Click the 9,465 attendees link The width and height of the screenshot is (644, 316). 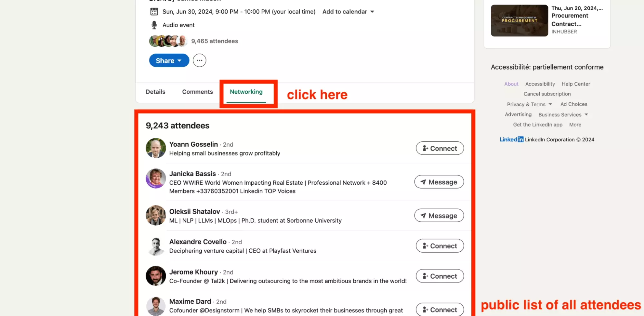click(215, 41)
